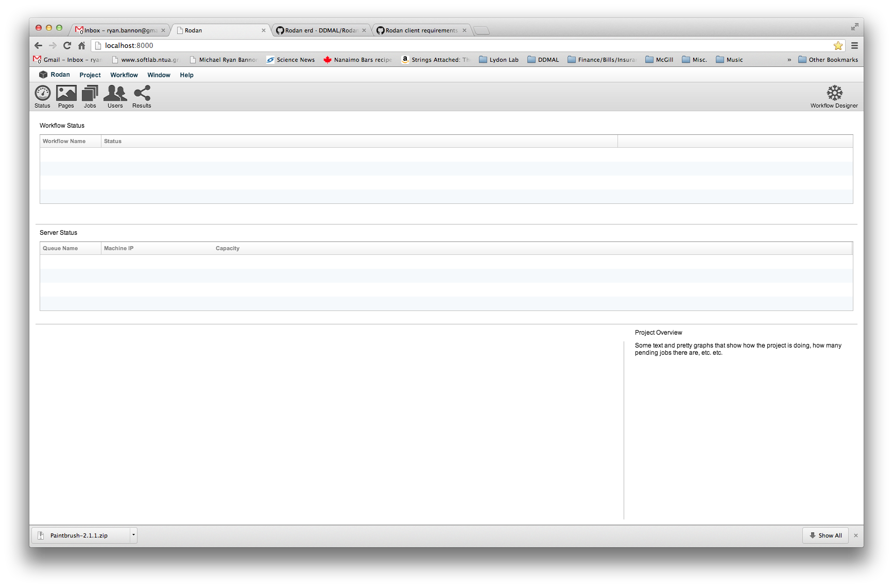893x588 pixels.
Task: Expand the DDMAL bookmarks folder
Action: pos(543,60)
